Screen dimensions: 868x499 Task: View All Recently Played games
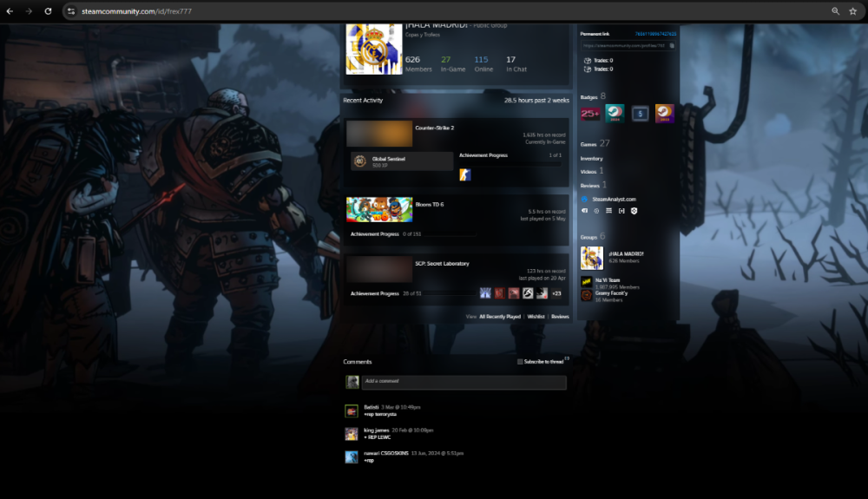pyautogui.click(x=500, y=317)
